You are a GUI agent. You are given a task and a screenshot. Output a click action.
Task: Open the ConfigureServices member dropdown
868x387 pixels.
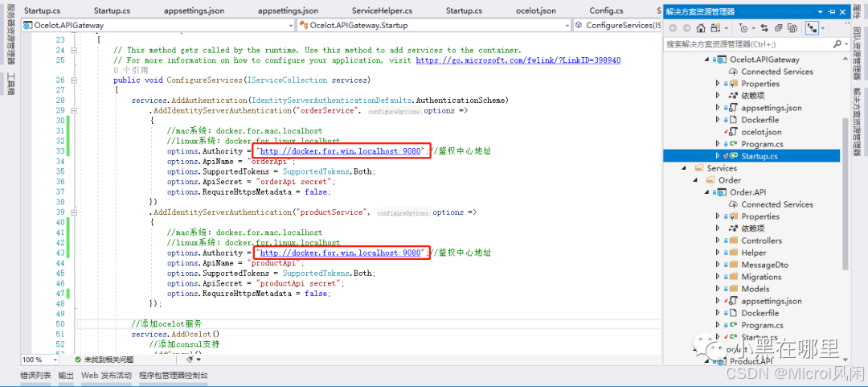pyautogui.click(x=618, y=26)
